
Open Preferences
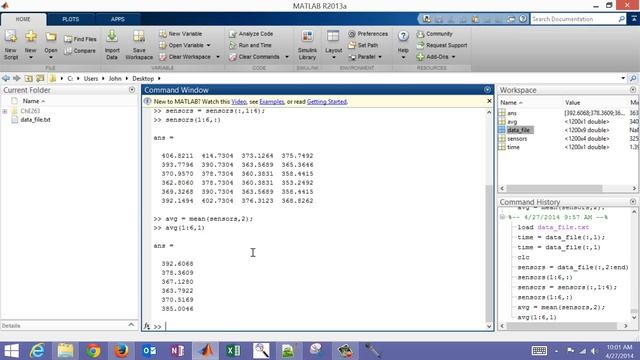pos(368,34)
